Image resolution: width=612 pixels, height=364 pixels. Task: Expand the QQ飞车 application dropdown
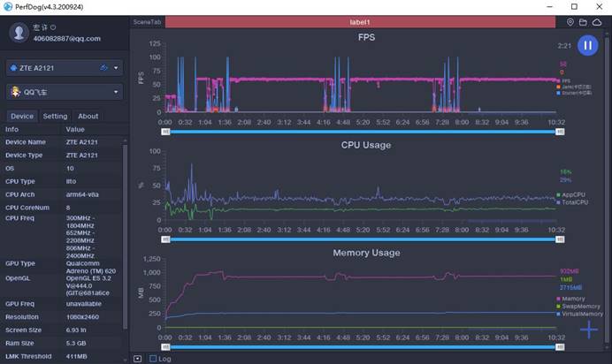coord(116,92)
